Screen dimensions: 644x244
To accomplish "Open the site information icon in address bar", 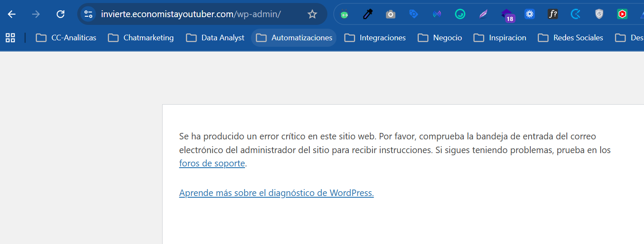I will click(88, 14).
